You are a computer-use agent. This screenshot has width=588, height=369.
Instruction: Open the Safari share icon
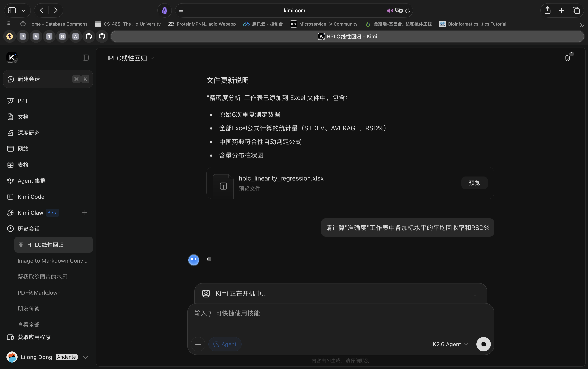pyautogui.click(x=547, y=10)
